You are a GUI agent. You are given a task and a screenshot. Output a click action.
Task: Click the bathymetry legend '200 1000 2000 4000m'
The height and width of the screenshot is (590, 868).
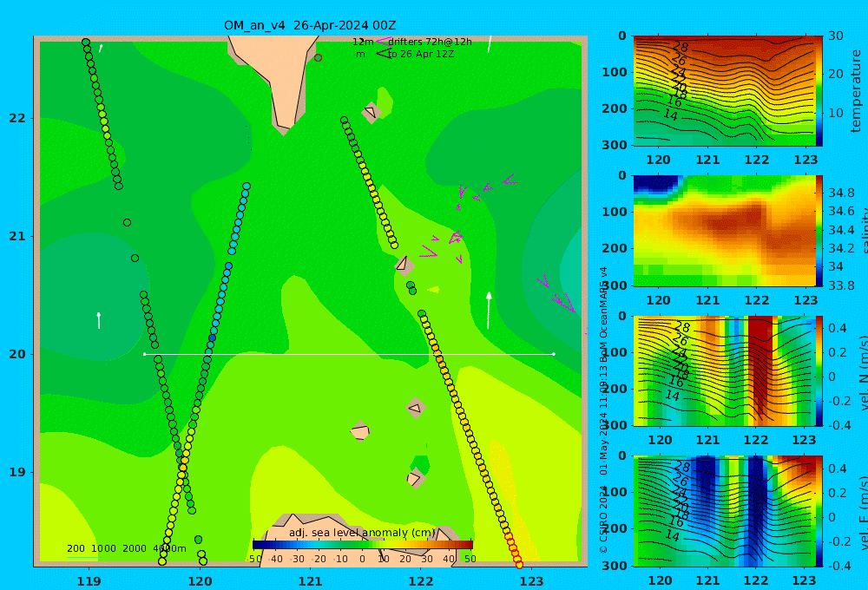(x=126, y=549)
